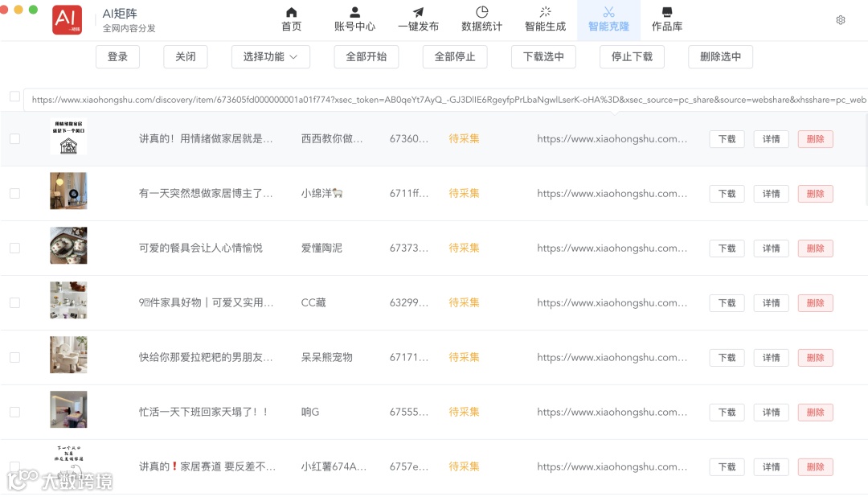Click the 删除选中 button
Viewport: 868px width, 497px height.
(721, 56)
